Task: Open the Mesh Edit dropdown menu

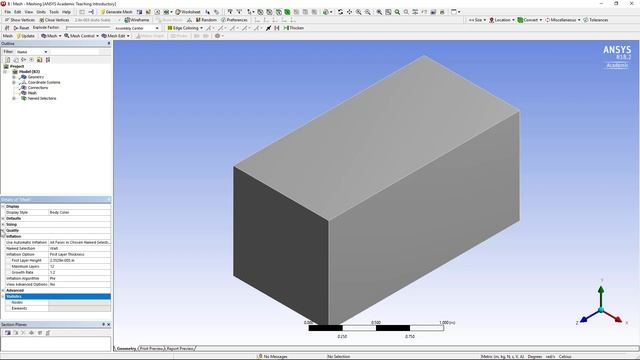Action: 116,36
